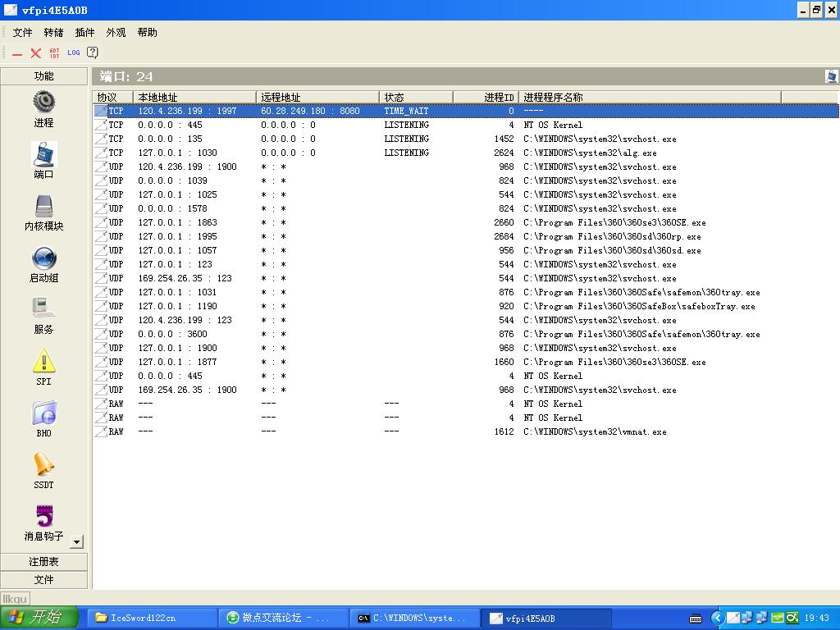Screen dimensions: 840x630
Task: Open the SSDT bell icon
Action: [43, 465]
